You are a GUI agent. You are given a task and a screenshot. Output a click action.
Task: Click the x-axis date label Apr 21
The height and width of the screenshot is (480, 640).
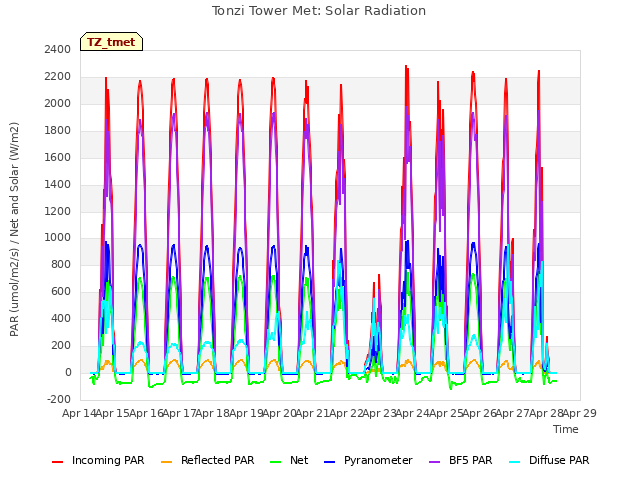coord(313,413)
